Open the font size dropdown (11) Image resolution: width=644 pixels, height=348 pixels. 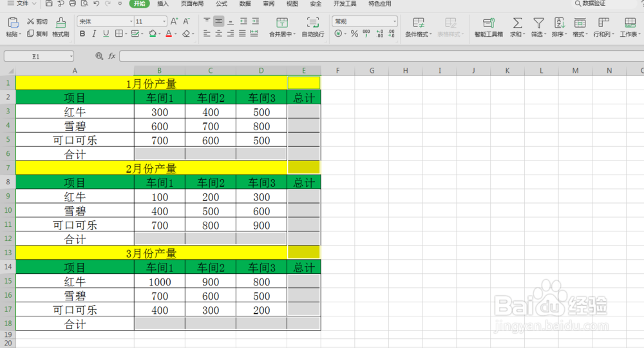click(164, 21)
